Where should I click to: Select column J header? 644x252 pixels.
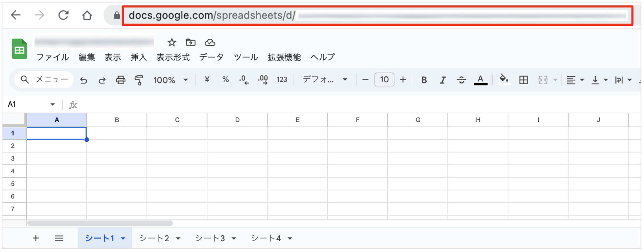point(598,120)
